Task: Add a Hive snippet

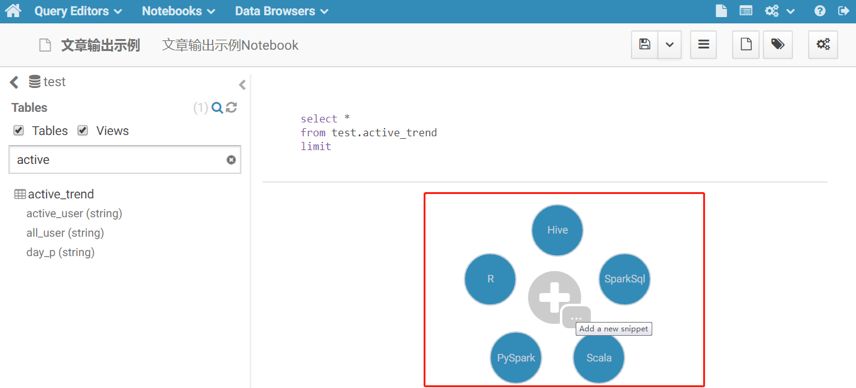Action: point(557,230)
